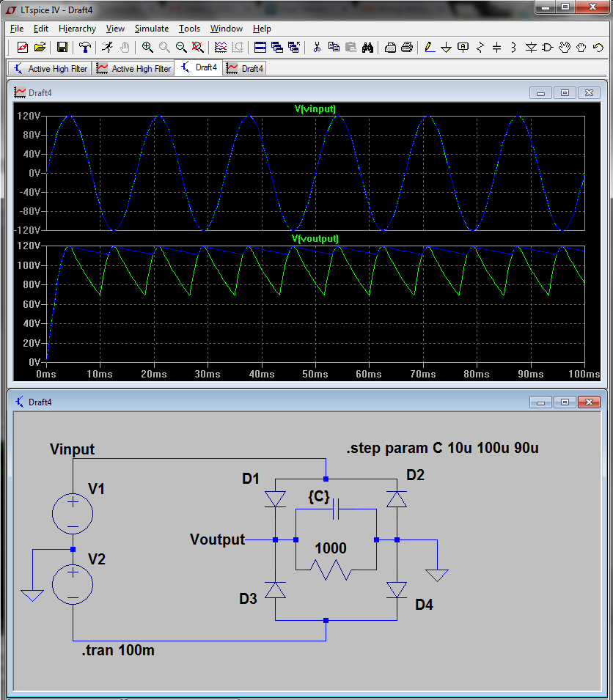Click the Save floppy disk icon
The height and width of the screenshot is (700, 613).
[62, 47]
